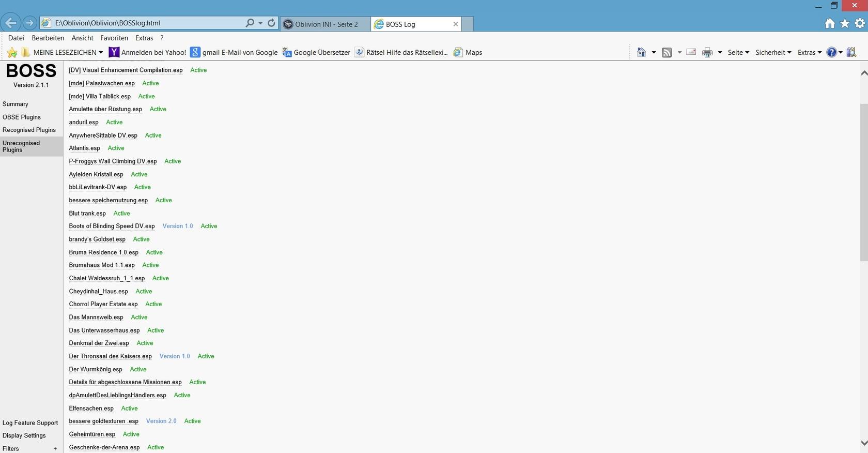Click the browser back arrow button

click(x=11, y=23)
